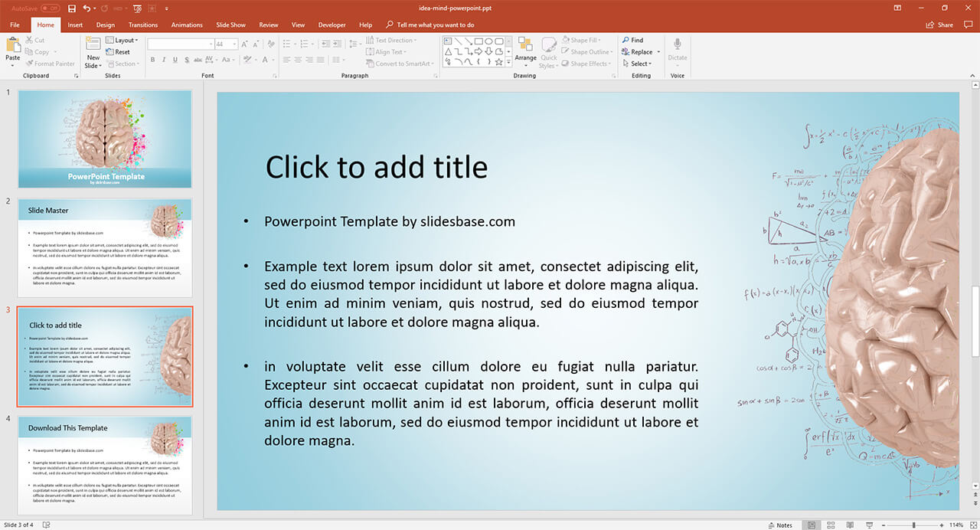The width and height of the screenshot is (980, 530).
Task: Click Start From Beginning presentation icon
Action: pos(137,8)
